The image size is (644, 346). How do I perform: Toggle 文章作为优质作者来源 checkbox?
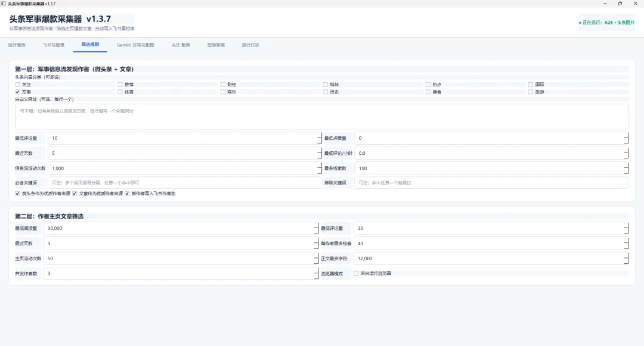(75, 194)
